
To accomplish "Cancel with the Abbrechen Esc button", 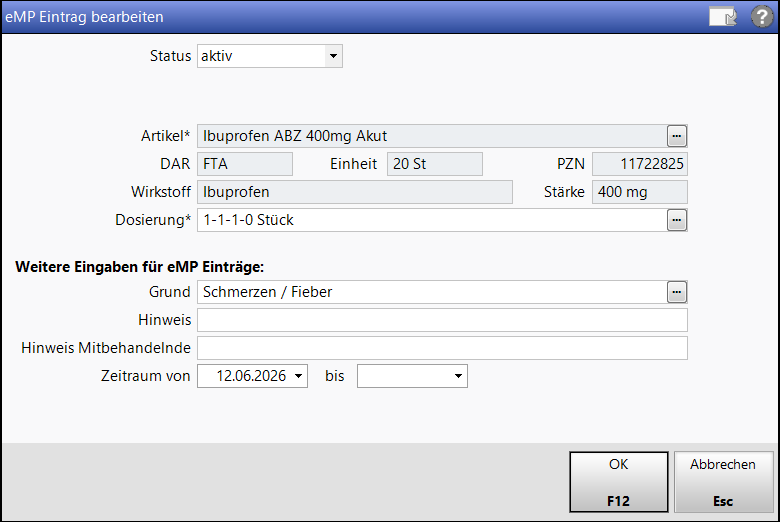I will click(x=723, y=482).
